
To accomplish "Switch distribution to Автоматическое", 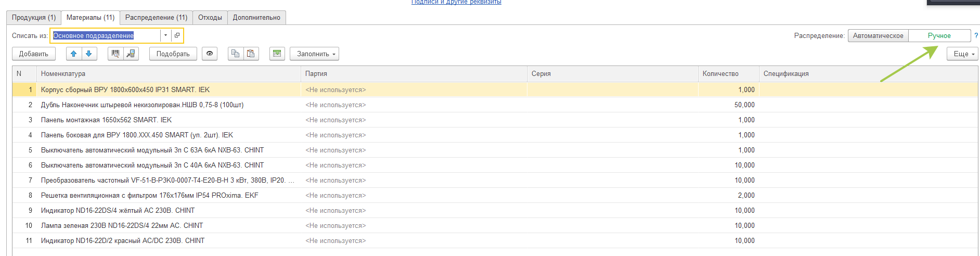I will coord(878,35).
